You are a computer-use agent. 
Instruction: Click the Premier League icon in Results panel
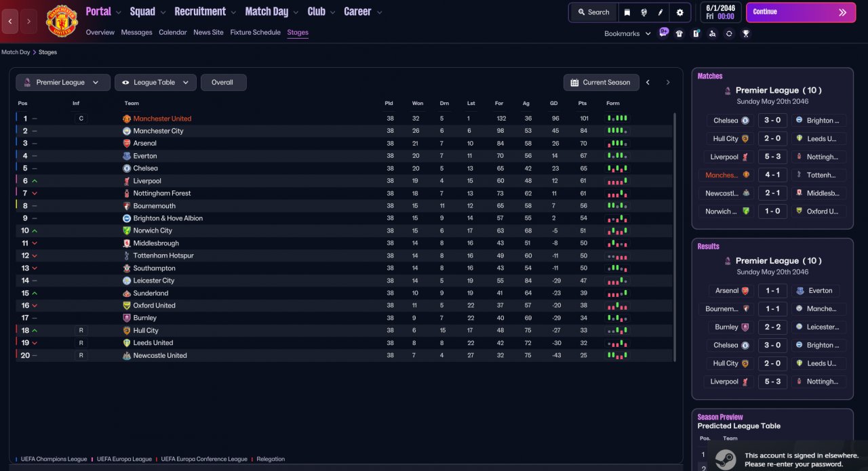click(x=728, y=261)
